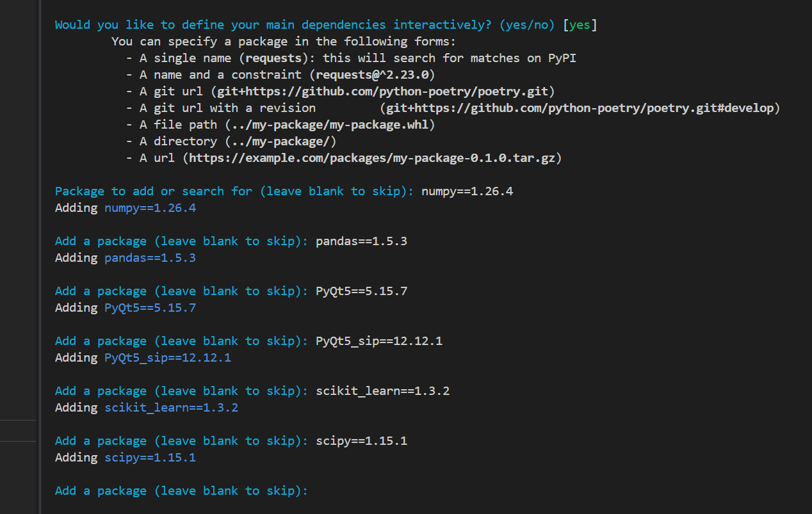Screen dimensions: 812x514
Task: Click typed input 'scipy==1.15.1' after prompt
Action: click(362, 441)
